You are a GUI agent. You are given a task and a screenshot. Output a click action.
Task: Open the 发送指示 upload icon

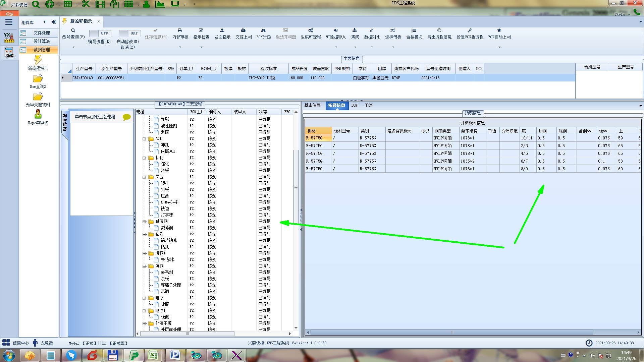click(x=222, y=31)
